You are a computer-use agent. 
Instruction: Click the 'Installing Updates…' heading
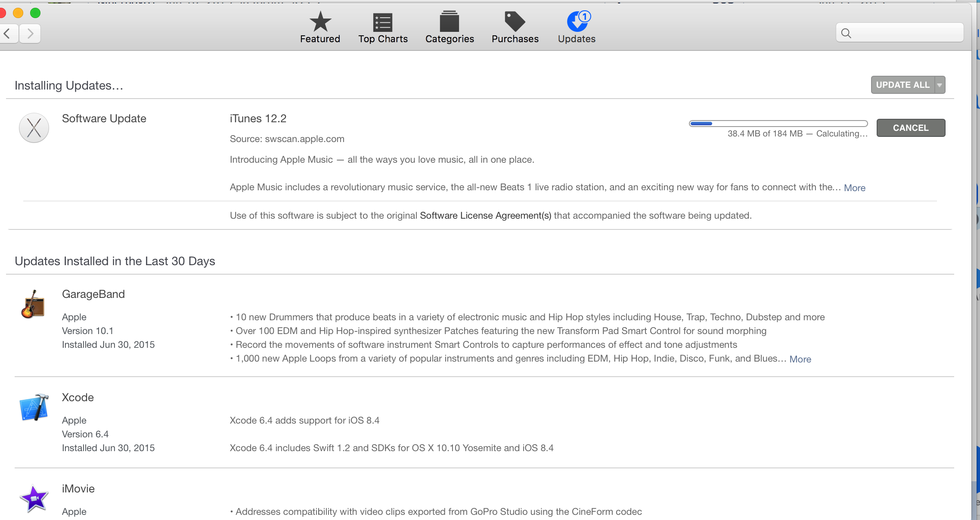point(69,85)
